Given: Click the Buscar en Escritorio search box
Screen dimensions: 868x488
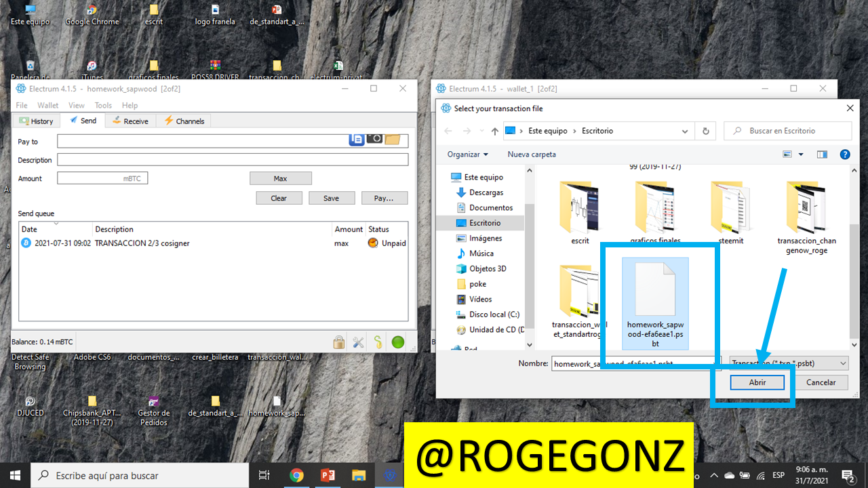Looking at the screenshot, I should point(788,131).
